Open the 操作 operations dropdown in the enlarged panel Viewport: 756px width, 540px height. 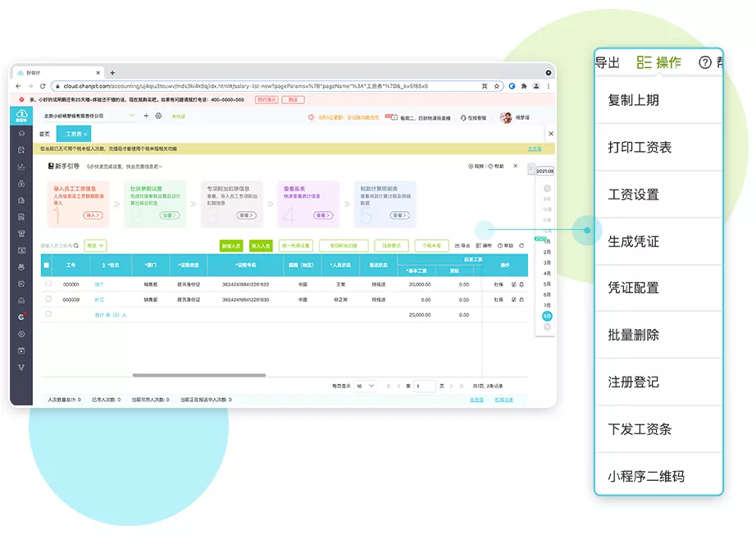pyautogui.click(x=659, y=62)
